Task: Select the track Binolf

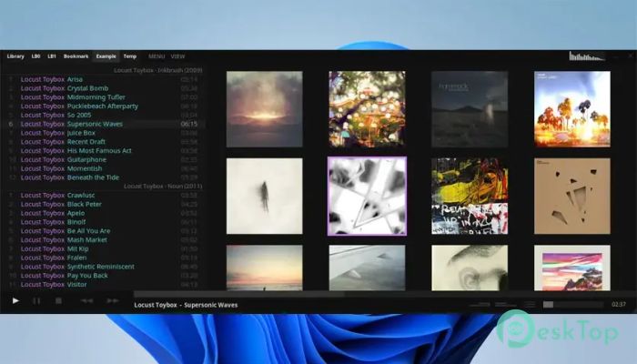Action: coord(104,222)
